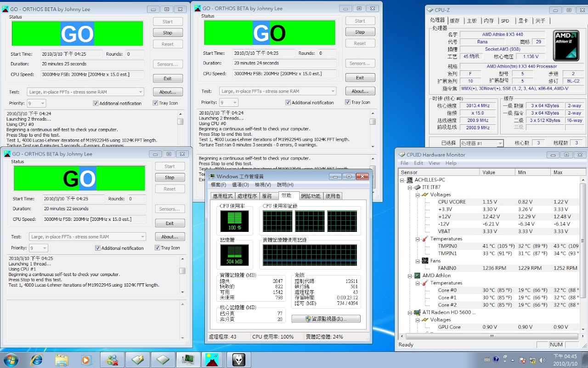
Task: Switch to the SPD tab in CPU-Z
Action: tap(505, 21)
